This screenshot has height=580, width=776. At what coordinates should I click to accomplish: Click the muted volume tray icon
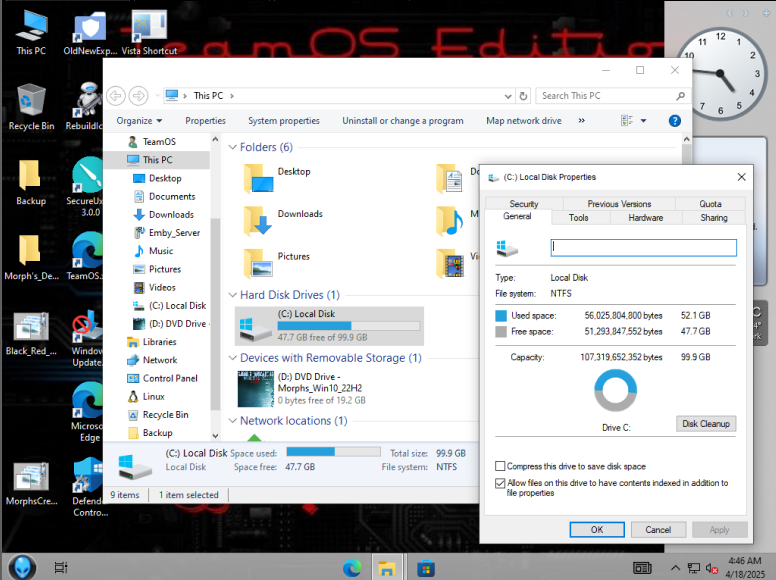pyautogui.click(x=711, y=568)
